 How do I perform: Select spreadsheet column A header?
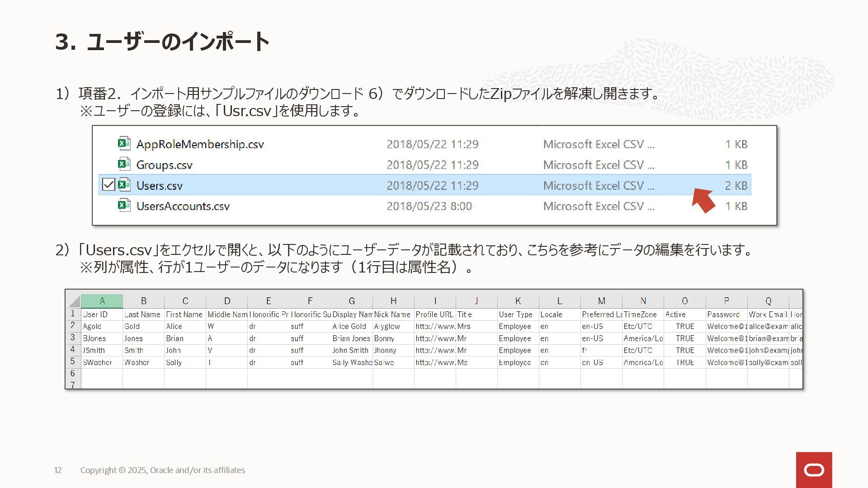(x=102, y=301)
